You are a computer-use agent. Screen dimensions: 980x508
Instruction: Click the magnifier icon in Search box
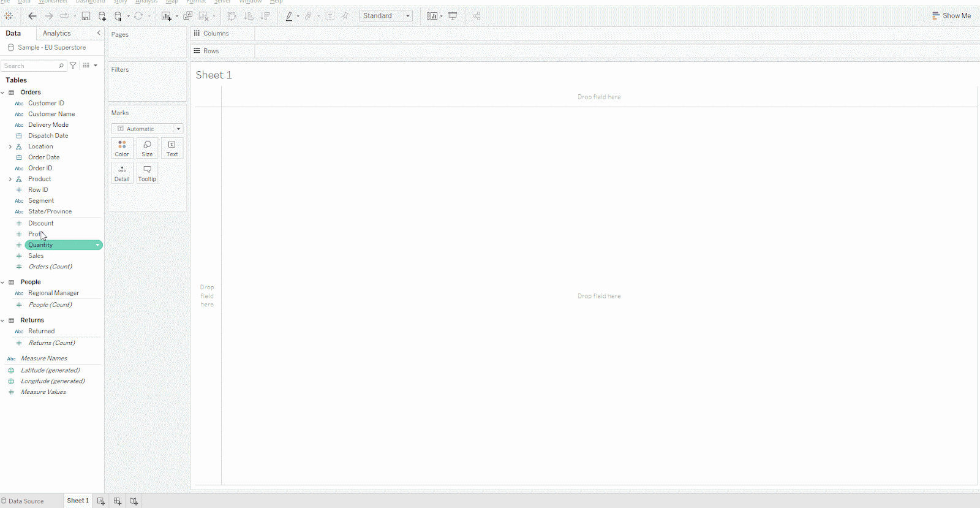[x=61, y=66]
